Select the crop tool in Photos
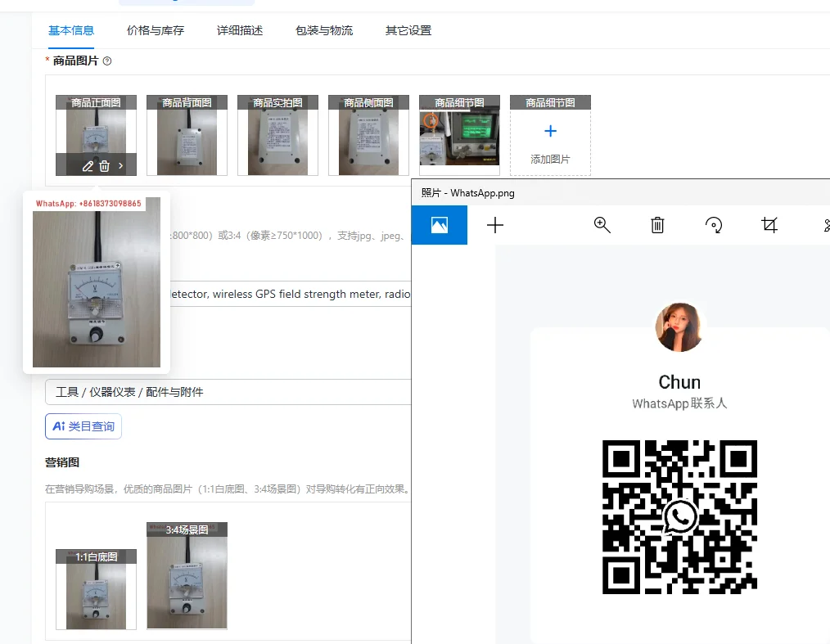The height and width of the screenshot is (644, 830). [769, 225]
